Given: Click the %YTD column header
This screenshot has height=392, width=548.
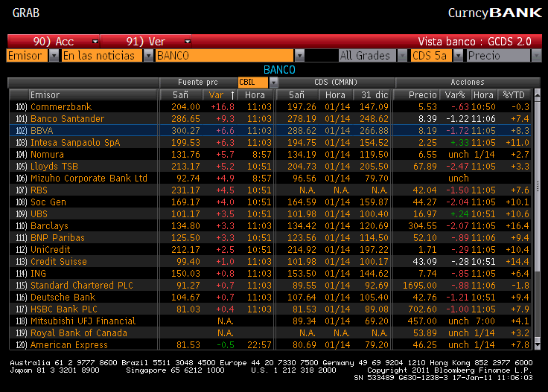Looking at the screenshot, I should coord(514,95).
